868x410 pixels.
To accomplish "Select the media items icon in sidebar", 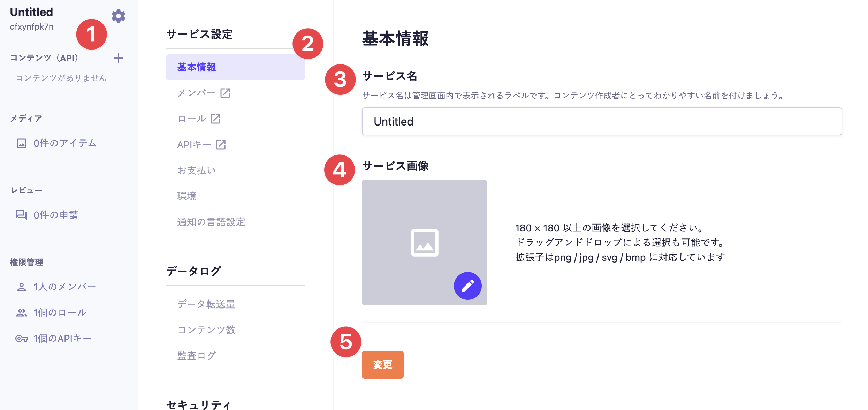I will click(x=22, y=143).
